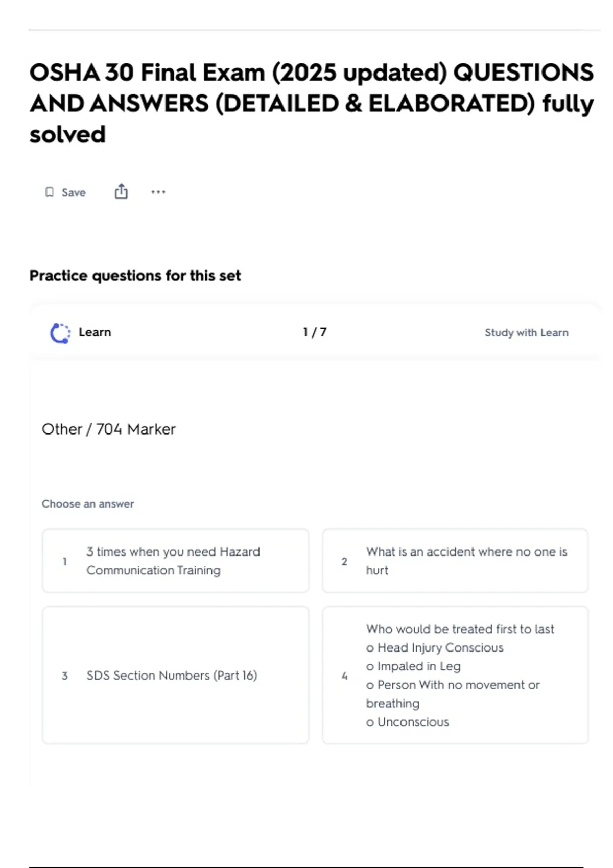Viewport: 613px width, 868px height.
Task: Click the "Practice questions for this set" heading
Action: [x=135, y=276]
